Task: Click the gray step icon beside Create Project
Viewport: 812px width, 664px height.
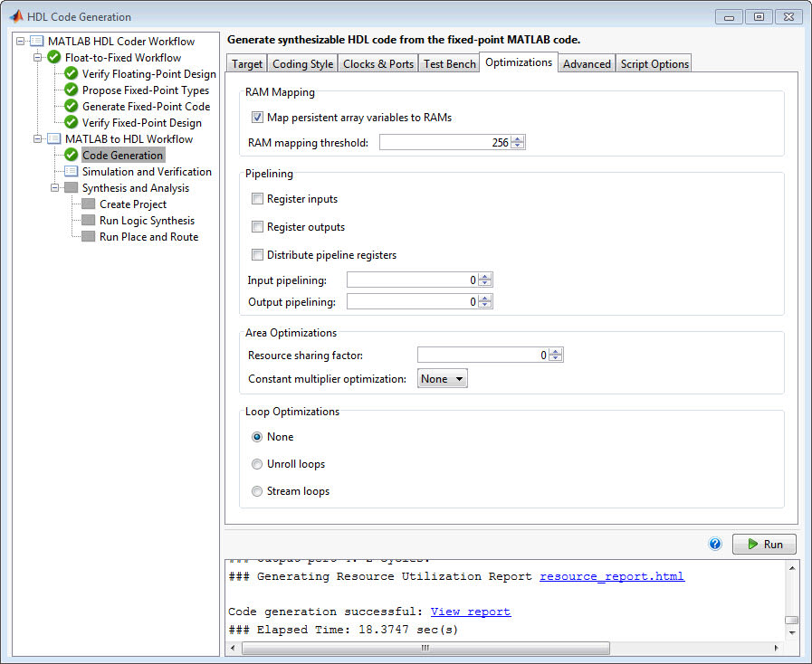Action: [x=88, y=204]
